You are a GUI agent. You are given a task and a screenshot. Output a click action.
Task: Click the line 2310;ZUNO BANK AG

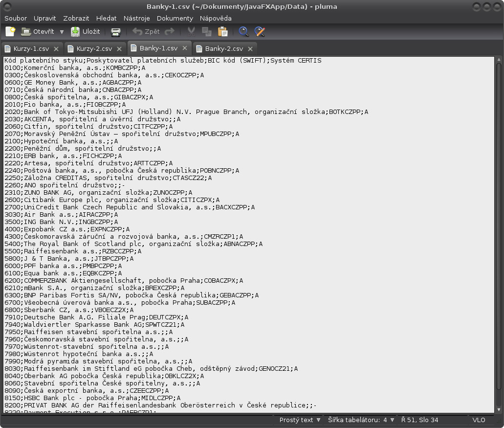coord(98,193)
